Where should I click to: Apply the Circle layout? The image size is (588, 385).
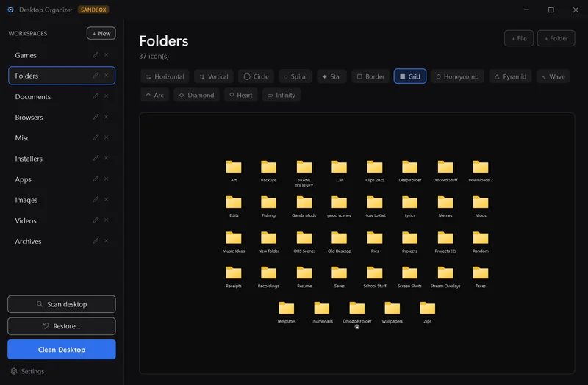(x=256, y=76)
